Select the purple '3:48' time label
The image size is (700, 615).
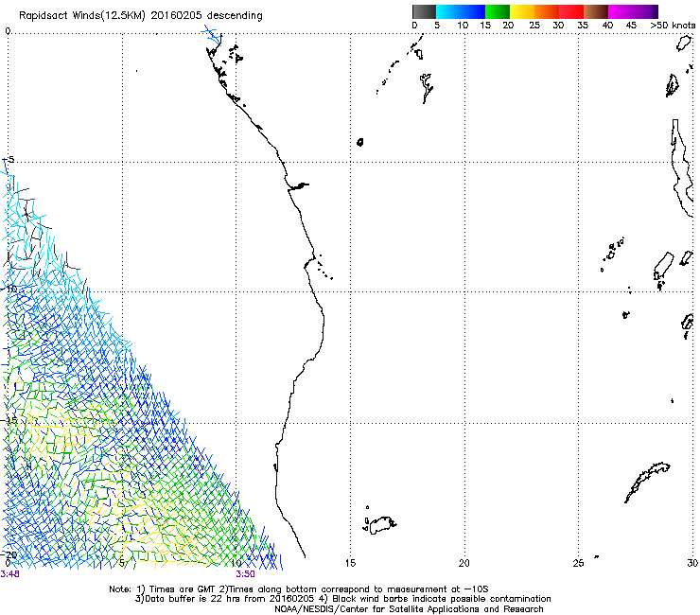(9, 574)
